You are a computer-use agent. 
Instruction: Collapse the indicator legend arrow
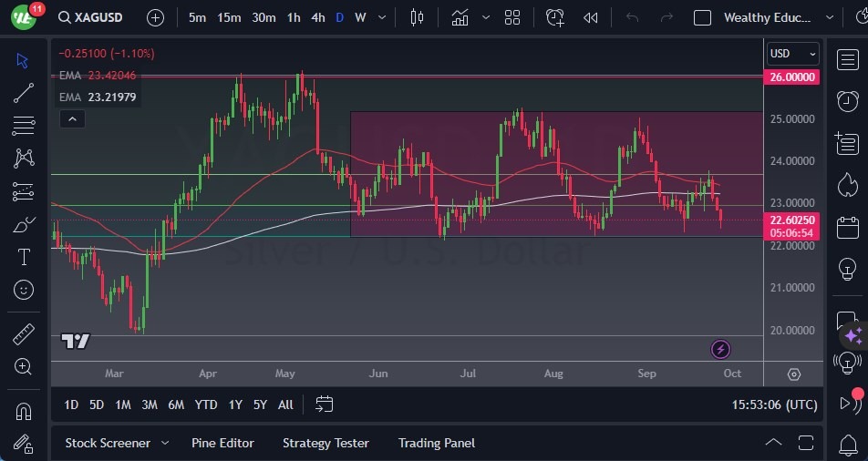[x=71, y=118]
